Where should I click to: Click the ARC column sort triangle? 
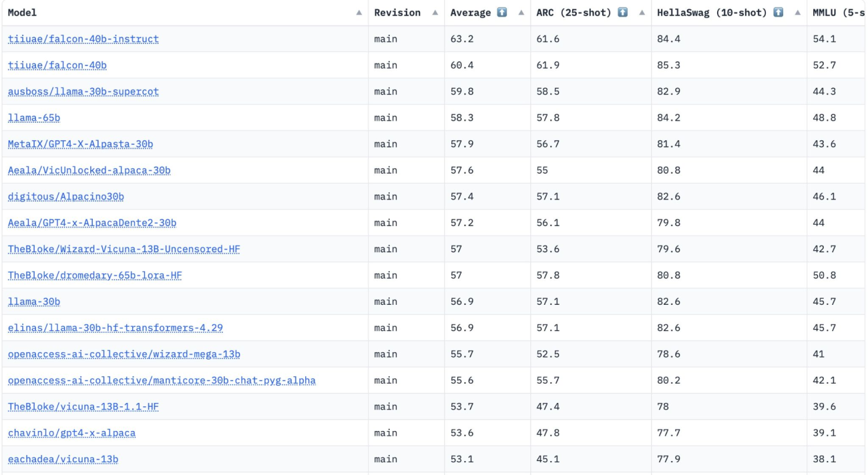(640, 13)
